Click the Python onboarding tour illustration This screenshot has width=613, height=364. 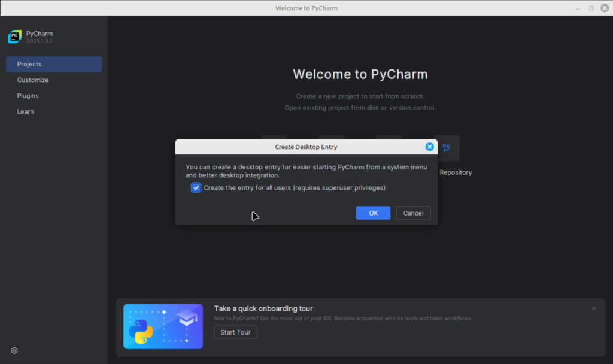163,326
